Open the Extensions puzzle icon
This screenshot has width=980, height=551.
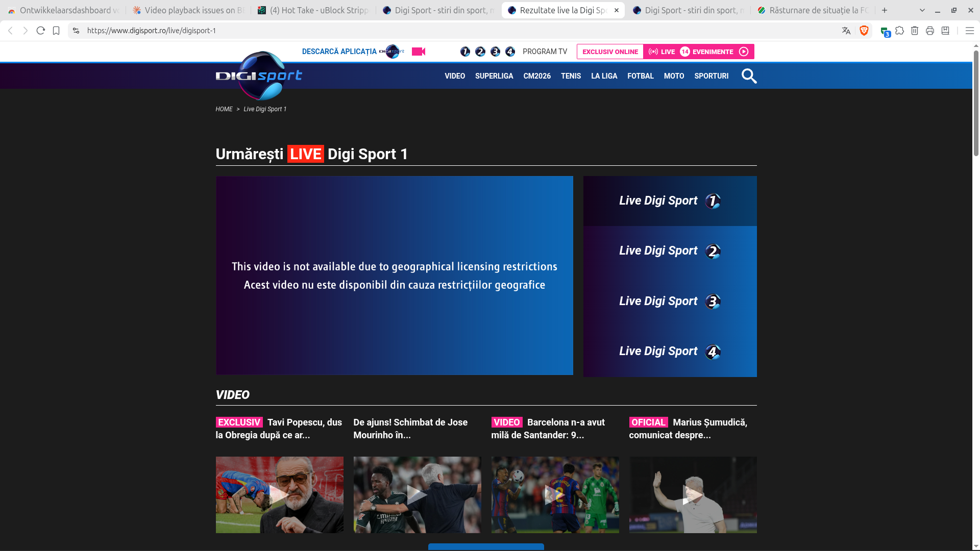[900, 31]
